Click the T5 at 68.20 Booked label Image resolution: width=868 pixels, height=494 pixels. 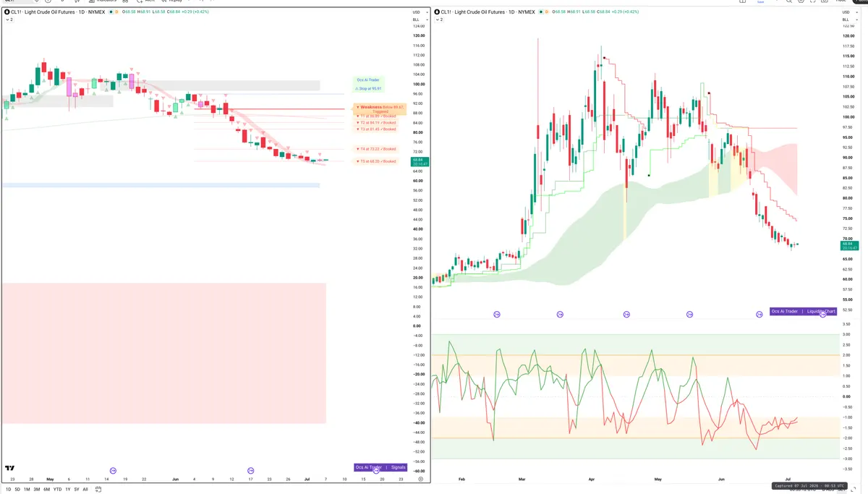375,161
